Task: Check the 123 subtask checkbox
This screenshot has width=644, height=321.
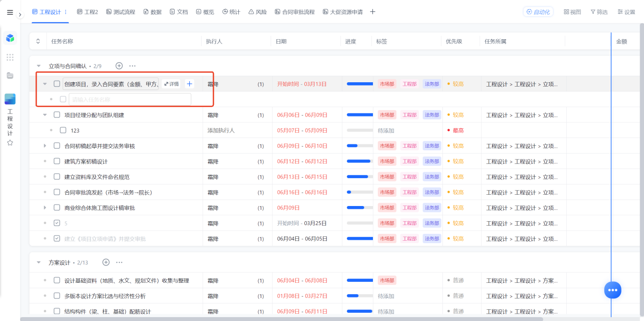Action: (63, 130)
